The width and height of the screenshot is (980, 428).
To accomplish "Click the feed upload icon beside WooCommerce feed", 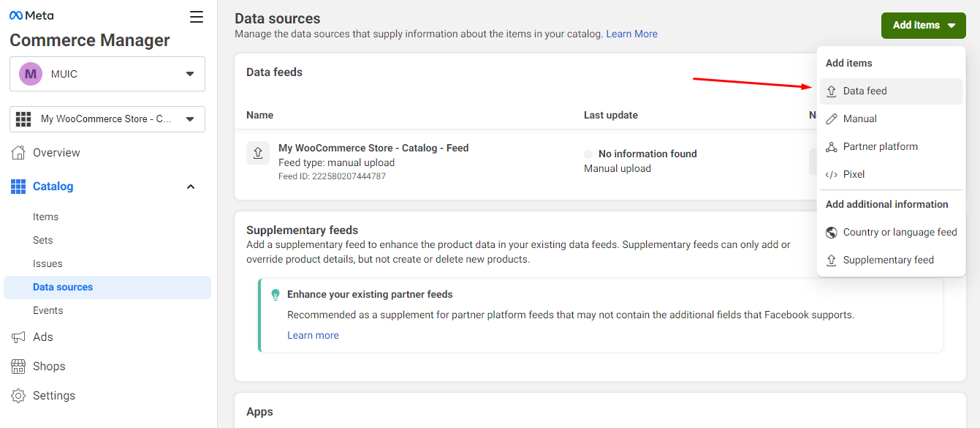I will (258, 153).
